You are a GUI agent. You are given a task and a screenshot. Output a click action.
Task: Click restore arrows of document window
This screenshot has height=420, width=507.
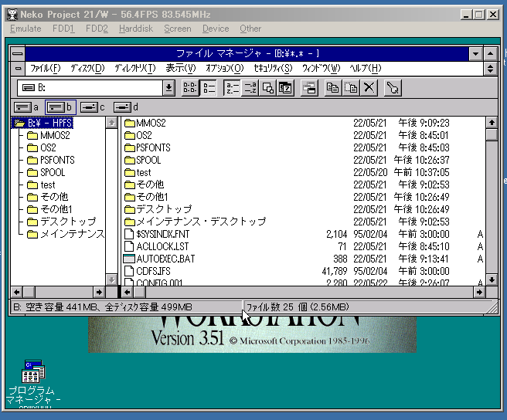tap(490, 69)
